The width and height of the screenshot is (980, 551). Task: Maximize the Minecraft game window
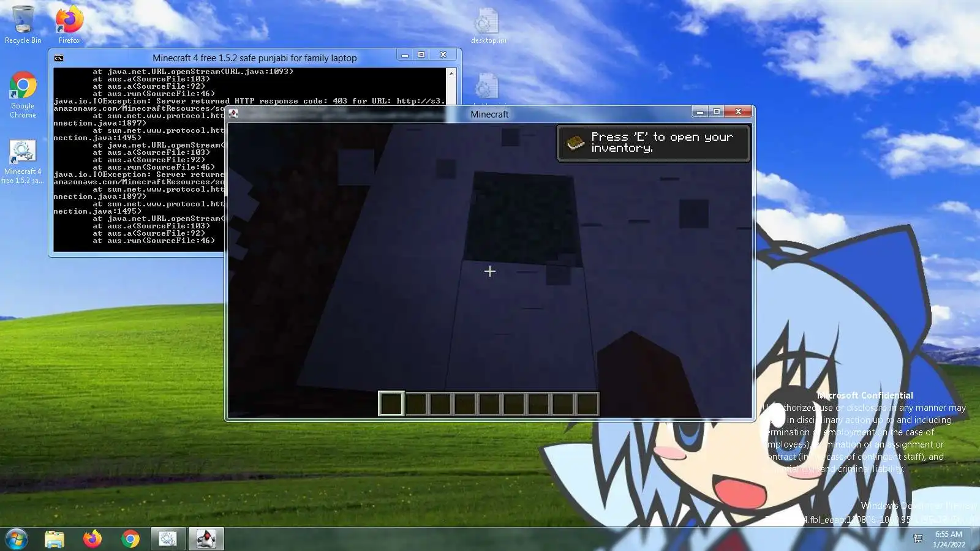click(716, 111)
